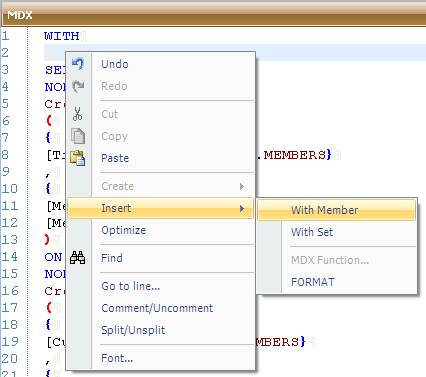Screen dimensions: 426x377
Task: Choose FORMAT in the Insert submenu
Action: pyautogui.click(x=337, y=282)
